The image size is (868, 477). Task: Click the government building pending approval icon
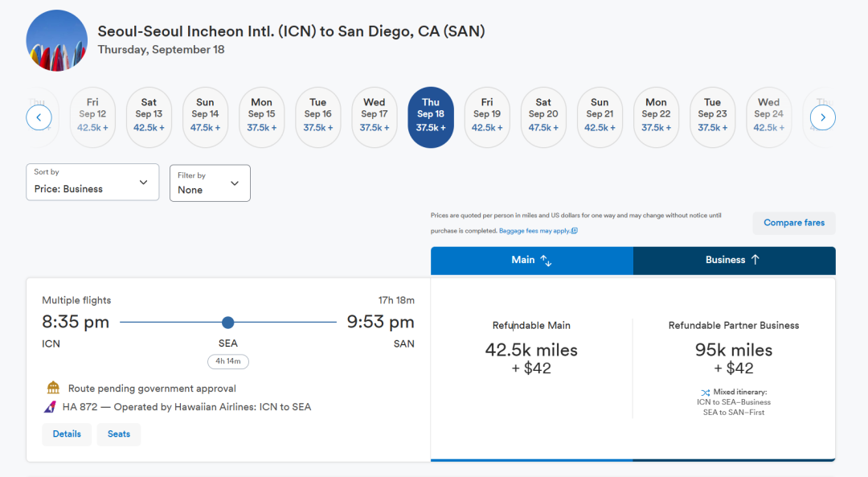(53, 389)
